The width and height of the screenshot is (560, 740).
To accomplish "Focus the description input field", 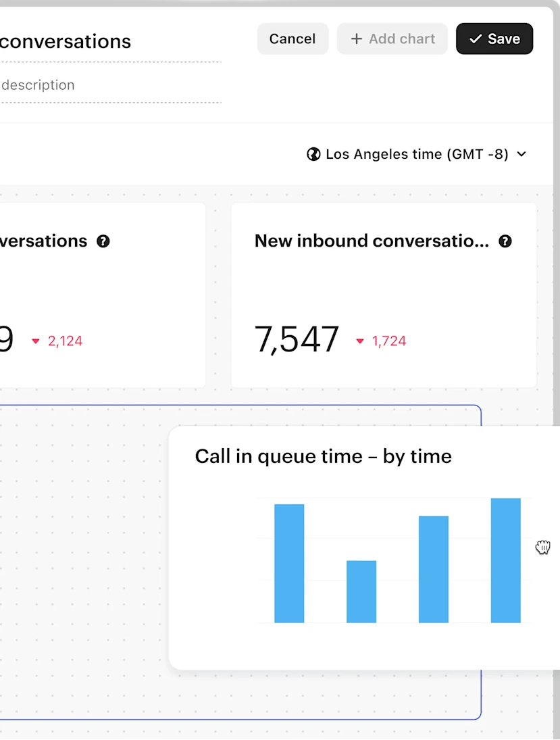I will click(x=101, y=85).
